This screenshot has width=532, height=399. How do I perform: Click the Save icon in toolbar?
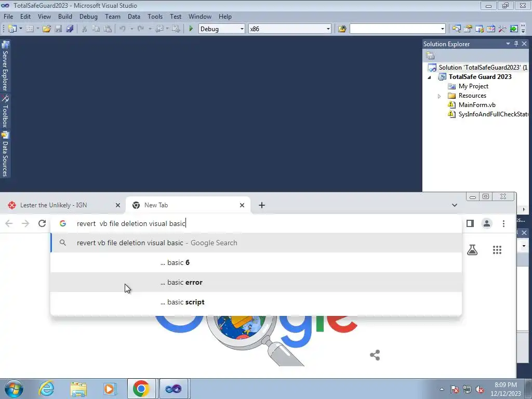58,29
